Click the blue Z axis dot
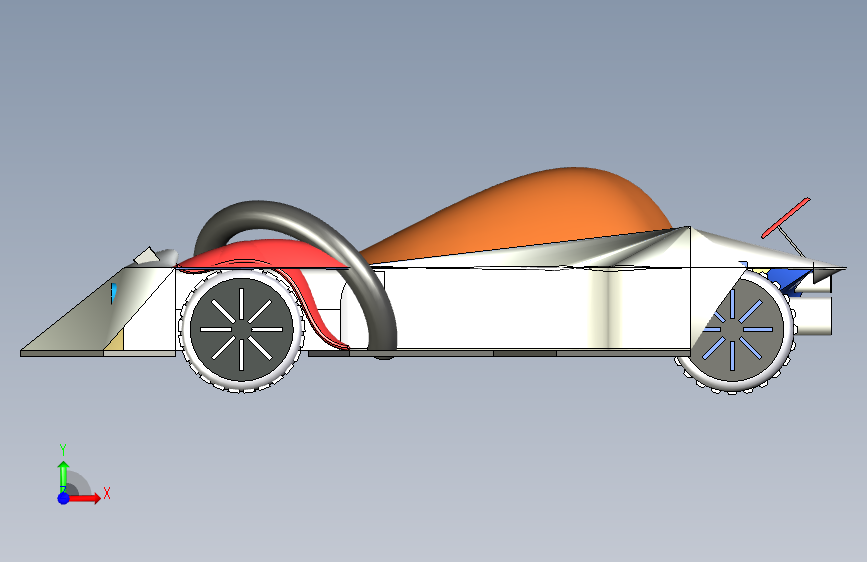This screenshot has width=867, height=562. tap(63, 498)
